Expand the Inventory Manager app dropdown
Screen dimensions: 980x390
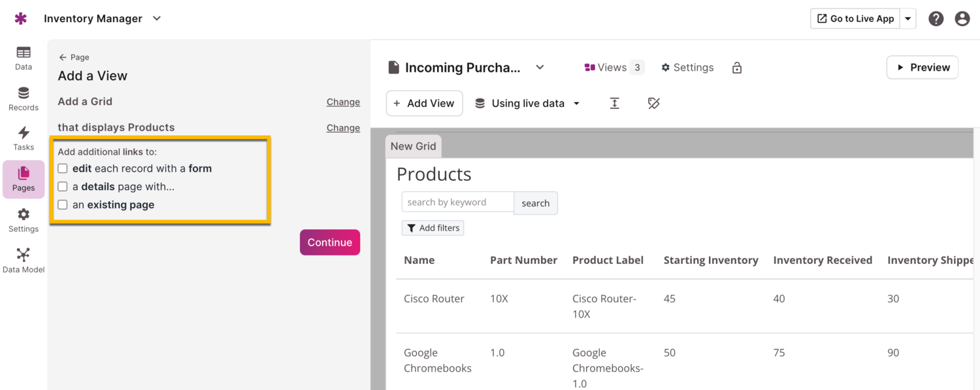157,19
